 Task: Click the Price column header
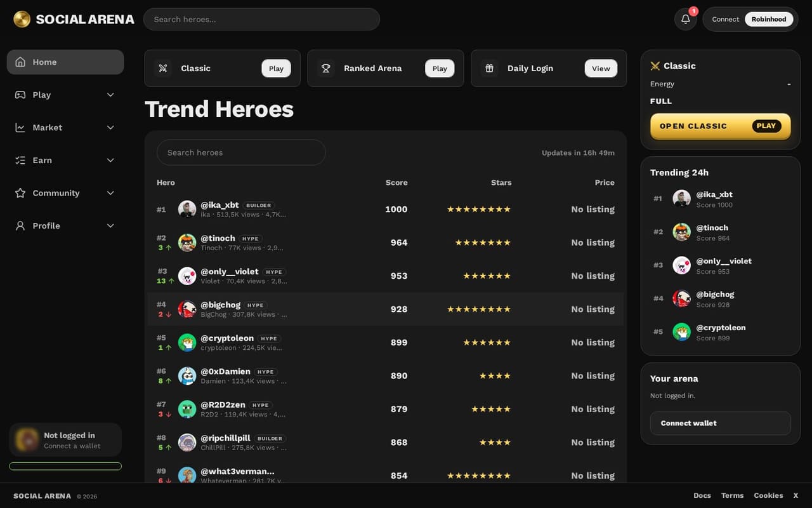point(605,182)
